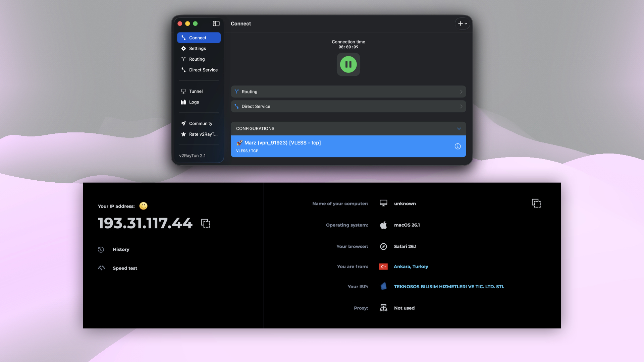Open the Speed test gauge icon
The image size is (644, 362).
(101, 268)
